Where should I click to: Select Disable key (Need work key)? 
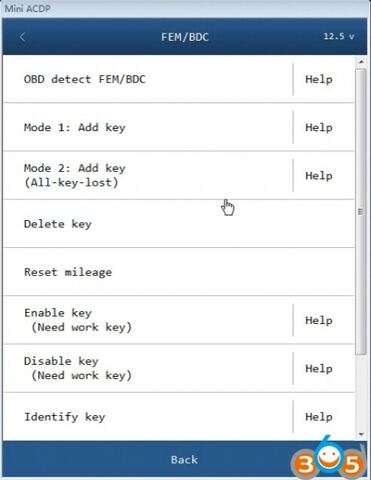click(x=148, y=368)
